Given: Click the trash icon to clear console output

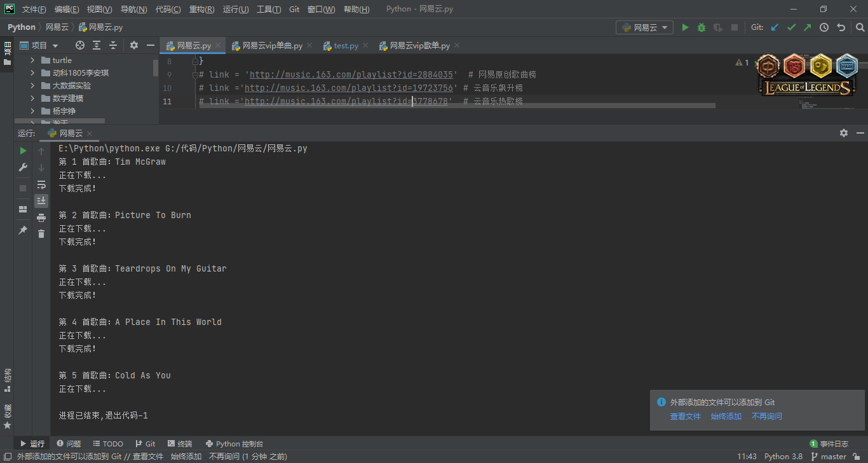Looking at the screenshot, I should (41, 234).
